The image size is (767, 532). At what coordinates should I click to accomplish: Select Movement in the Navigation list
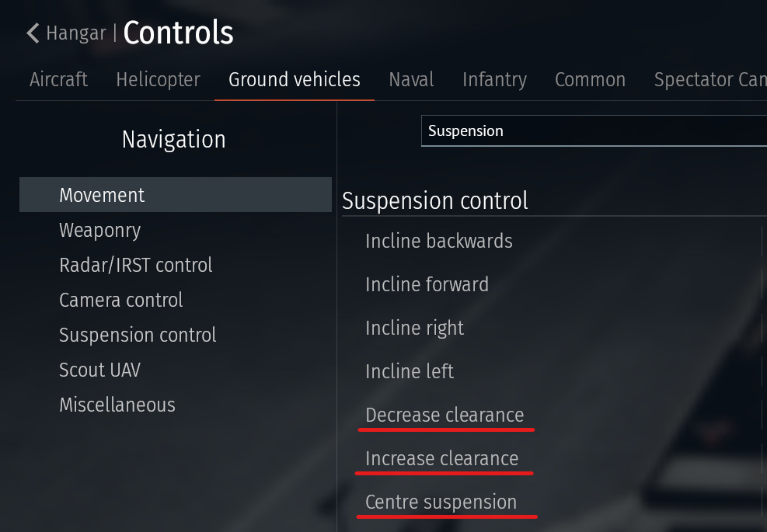click(x=102, y=195)
